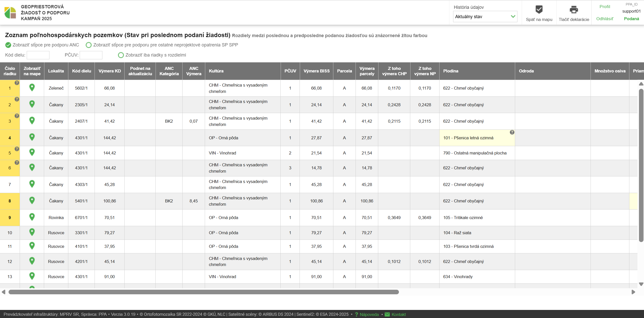Click the Odhlásiť link
This screenshot has height=318, width=644.
(605, 19)
